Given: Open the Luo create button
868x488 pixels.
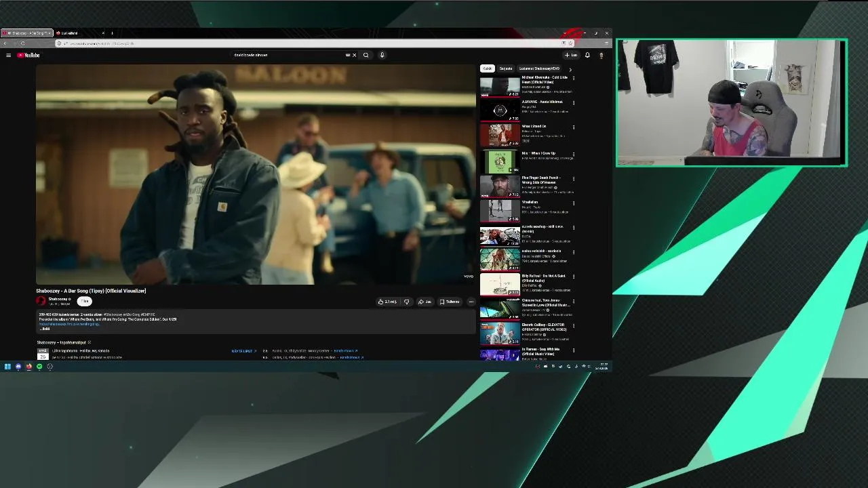Looking at the screenshot, I should [x=571, y=55].
